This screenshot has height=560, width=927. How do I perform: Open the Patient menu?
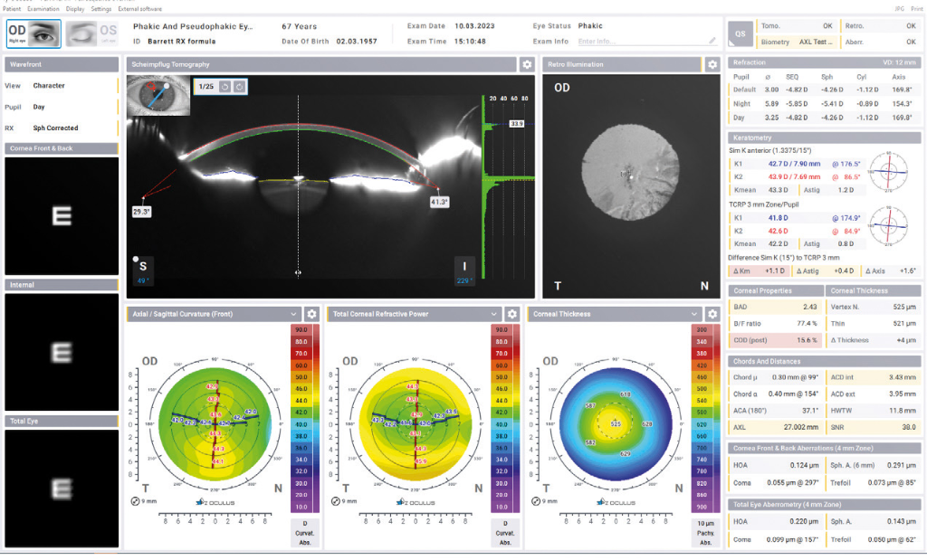12,9
